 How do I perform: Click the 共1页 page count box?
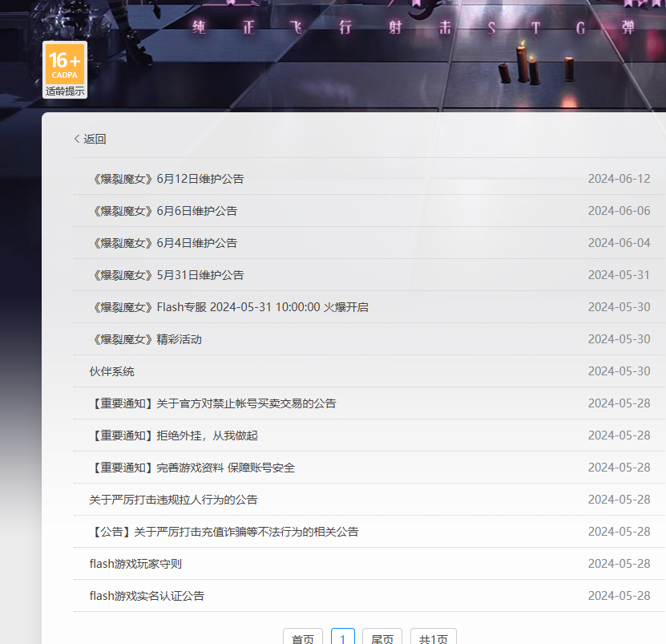pyautogui.click(x=434, y=636)
